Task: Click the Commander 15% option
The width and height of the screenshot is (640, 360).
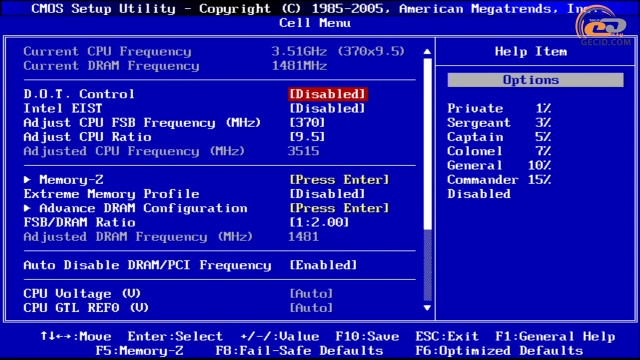Action: [499, 180]
